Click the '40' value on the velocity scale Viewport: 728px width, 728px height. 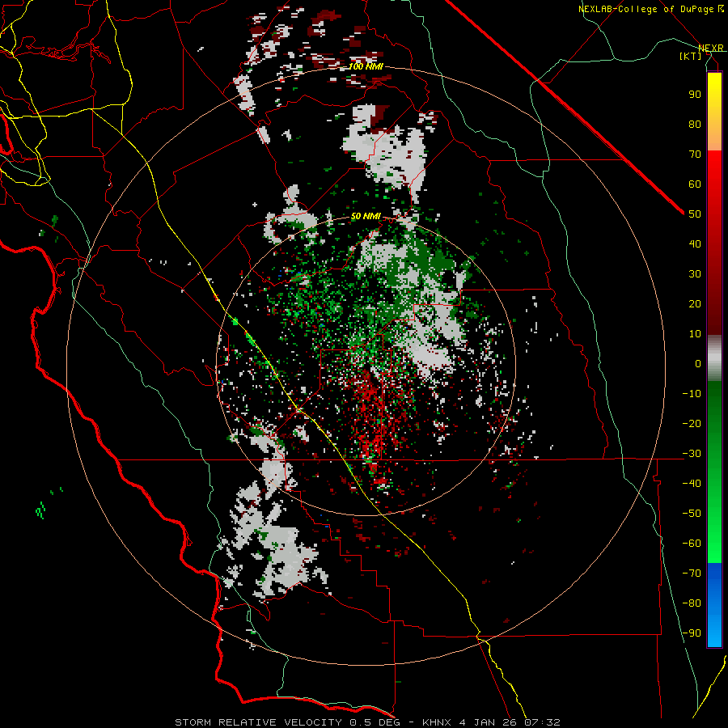[x=695, y=243]
